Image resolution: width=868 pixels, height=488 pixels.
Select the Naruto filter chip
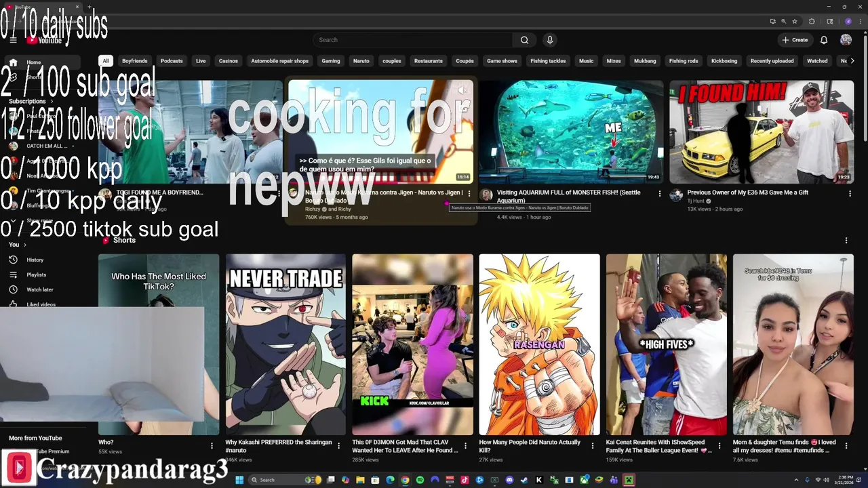coord(361,61)
